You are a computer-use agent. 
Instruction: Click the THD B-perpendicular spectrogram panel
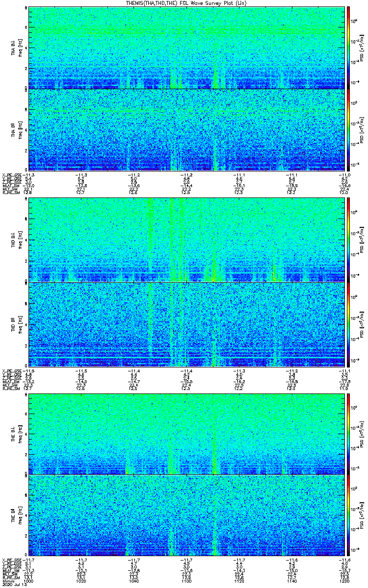tap(186, 239)
